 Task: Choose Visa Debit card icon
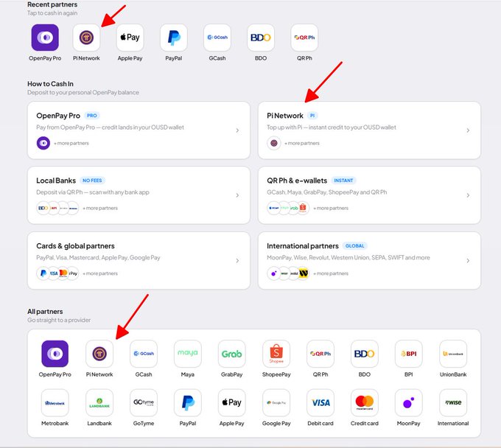tap(320, 402)
